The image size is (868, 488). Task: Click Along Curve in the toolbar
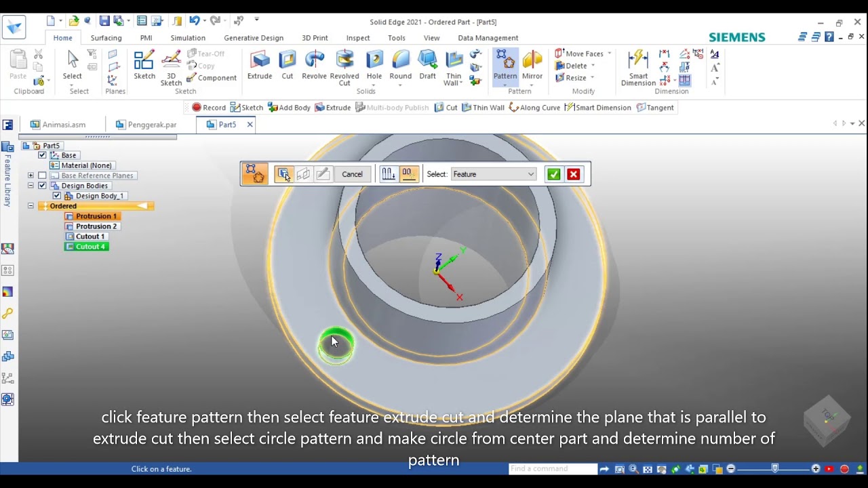(534, 107)
